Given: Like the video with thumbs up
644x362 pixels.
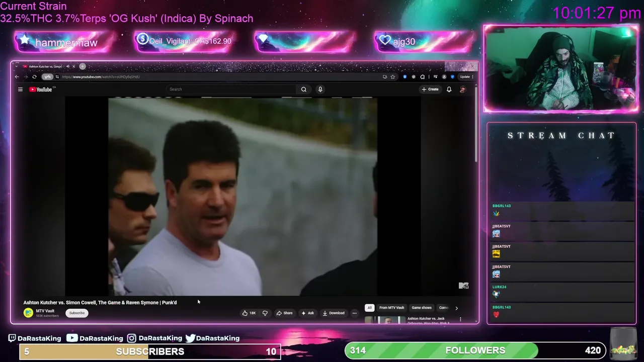Looking at the screenshot, I should tap(249, 313).
